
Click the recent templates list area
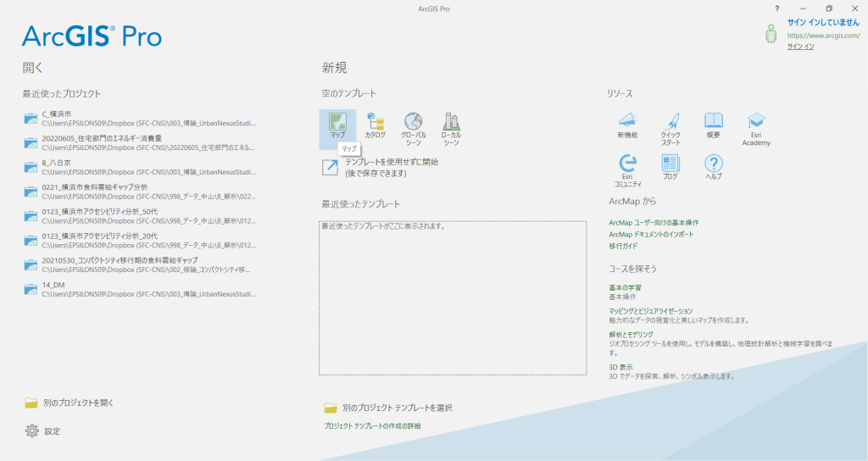click(x=453, y=297)
